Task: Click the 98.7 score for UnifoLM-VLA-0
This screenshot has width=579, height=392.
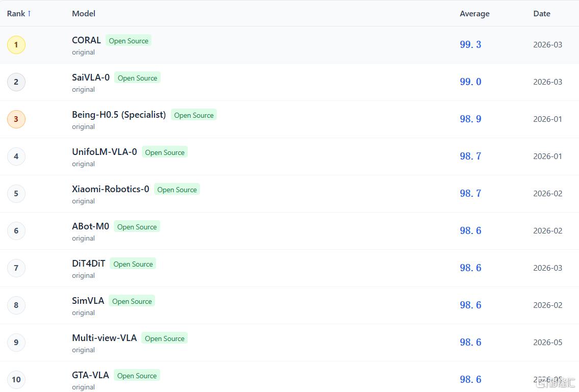Action: [470, 156]
